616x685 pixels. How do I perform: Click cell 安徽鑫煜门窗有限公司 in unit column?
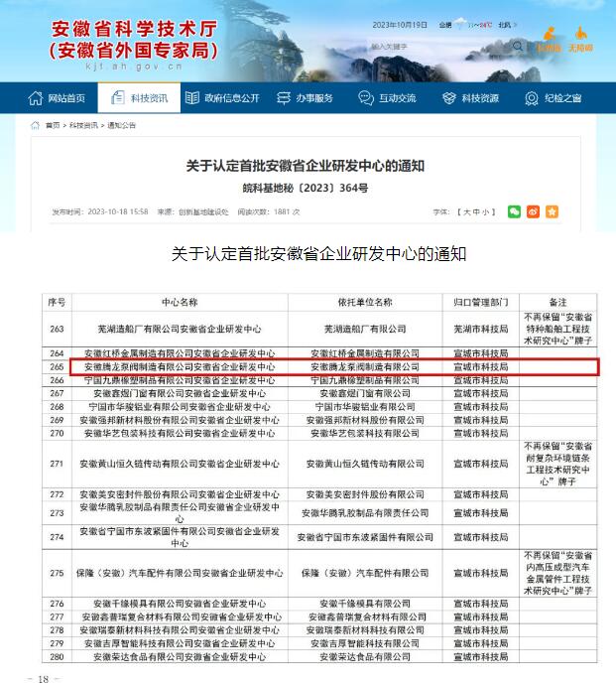pos(365,393)
